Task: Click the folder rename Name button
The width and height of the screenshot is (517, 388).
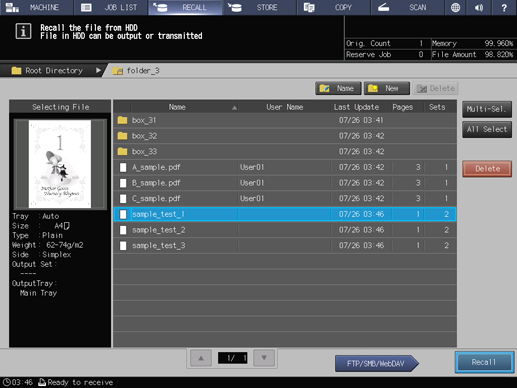Action: click(338, 88)
